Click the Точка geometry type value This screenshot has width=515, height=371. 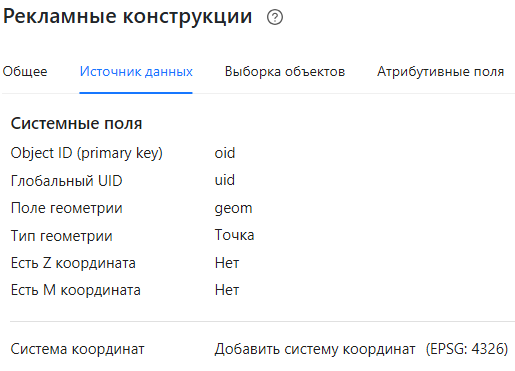(x=234, y=235)
